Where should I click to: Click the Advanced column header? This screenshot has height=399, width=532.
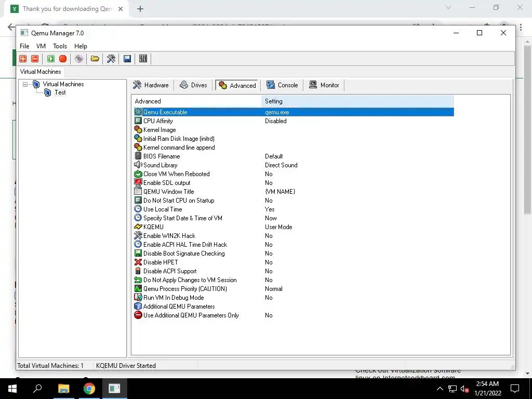tap(196, 101)
